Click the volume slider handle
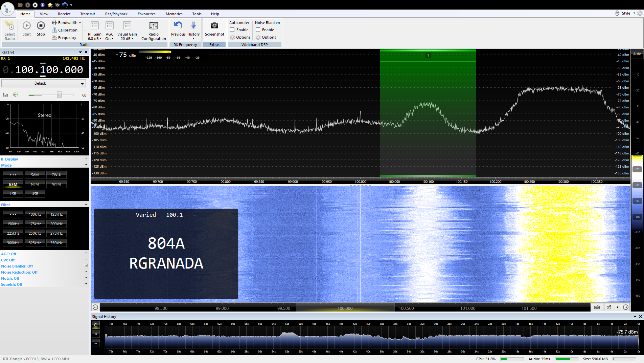This screenshot has width=644, height=363. click(60, 95)
